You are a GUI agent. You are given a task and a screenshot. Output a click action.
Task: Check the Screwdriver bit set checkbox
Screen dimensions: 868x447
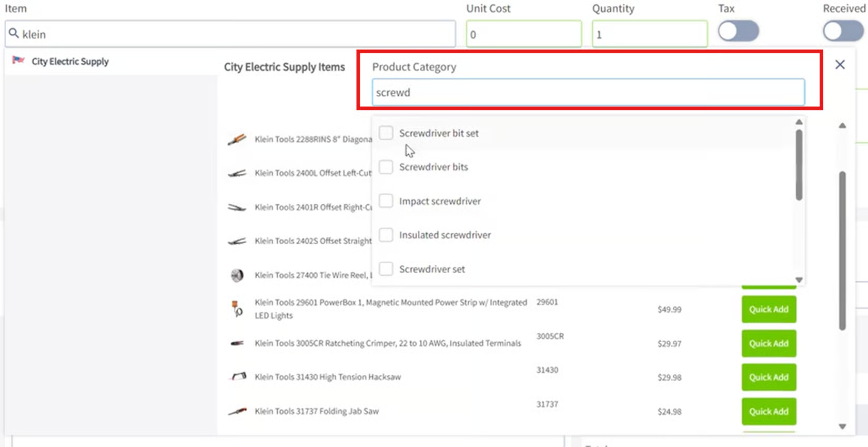coord(386,133)
